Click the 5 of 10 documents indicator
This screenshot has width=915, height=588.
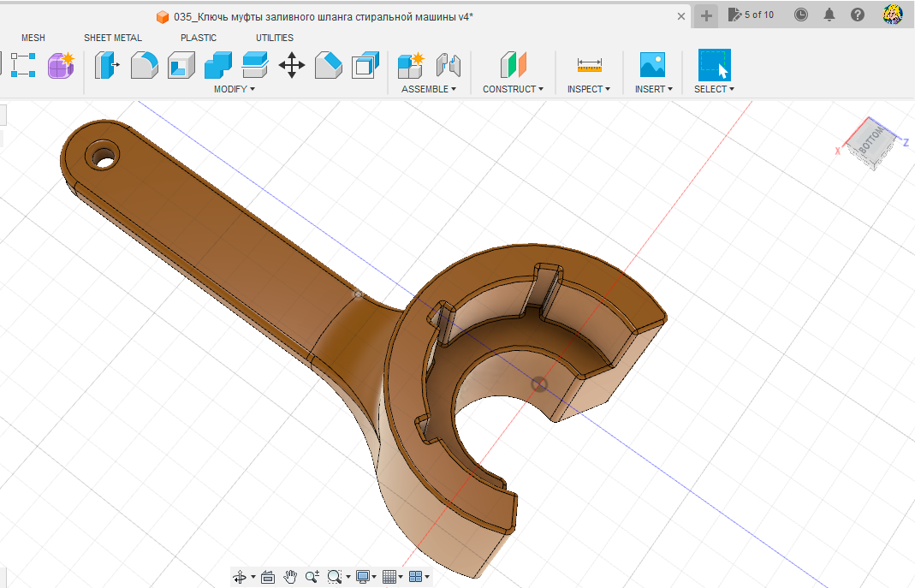[751, 15]
